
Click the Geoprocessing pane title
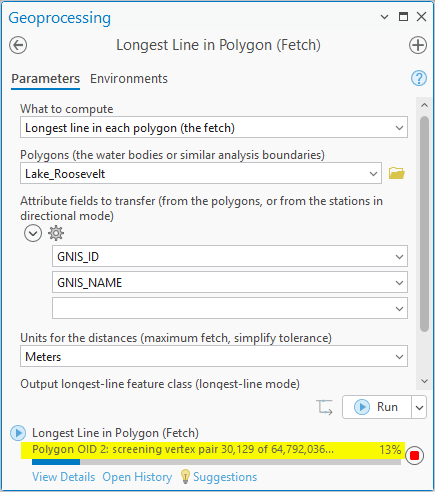60,18
